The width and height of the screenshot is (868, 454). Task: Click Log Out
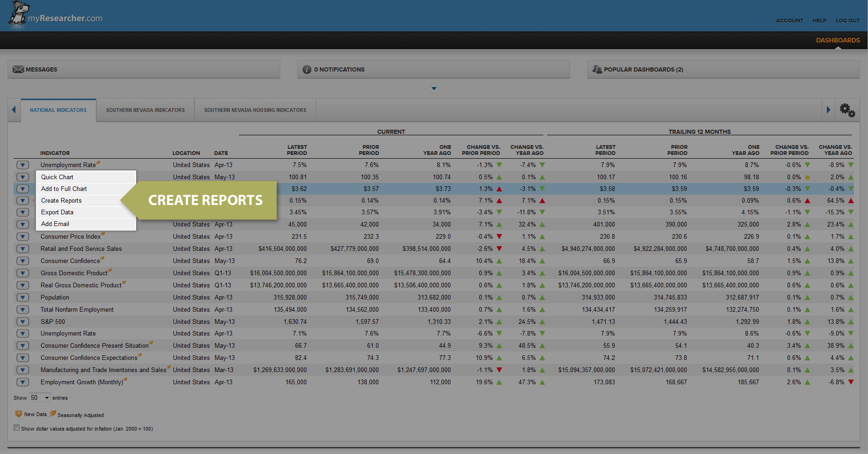point(847,21)
